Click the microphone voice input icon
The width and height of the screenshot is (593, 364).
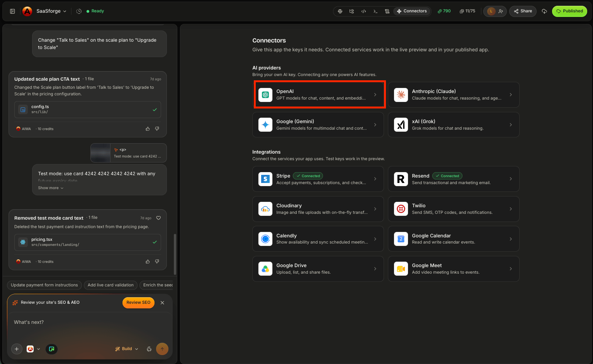click(149, 349)
